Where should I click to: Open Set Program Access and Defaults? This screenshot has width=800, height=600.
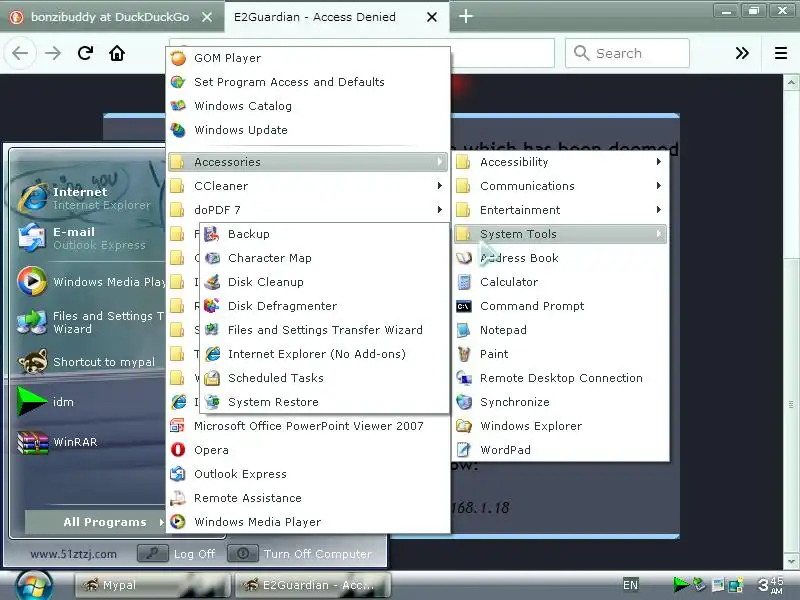(308, 82)
